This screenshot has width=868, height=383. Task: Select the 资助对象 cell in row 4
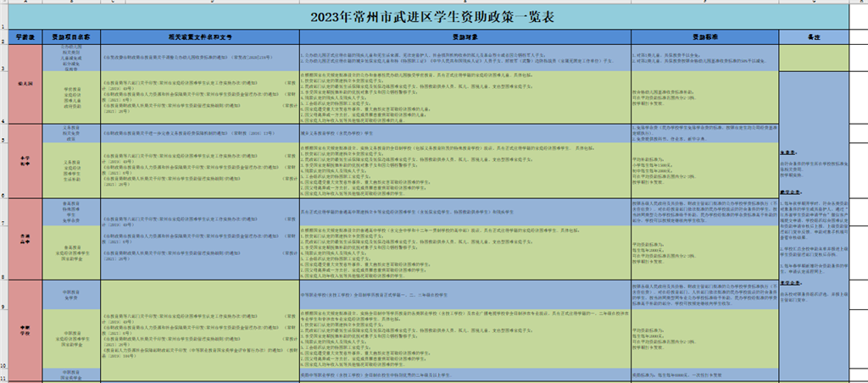pos(465,97)
